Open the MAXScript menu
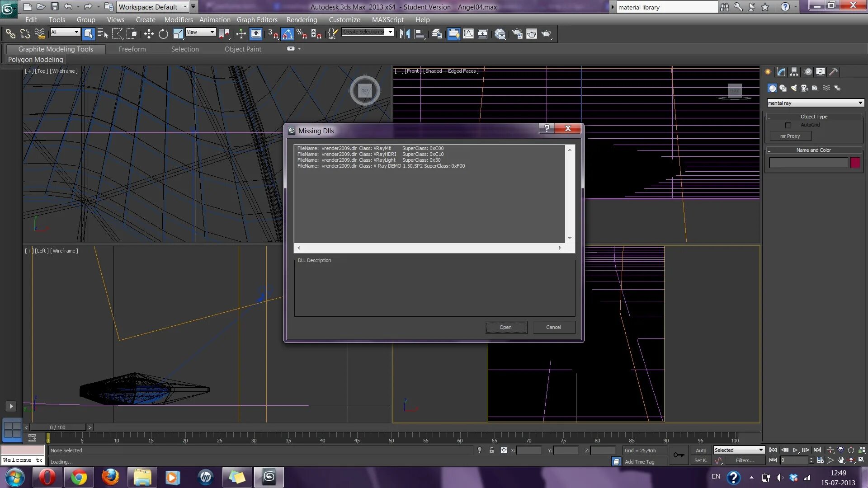This screenshot has height=488, width=868. [x=387, y=20]
